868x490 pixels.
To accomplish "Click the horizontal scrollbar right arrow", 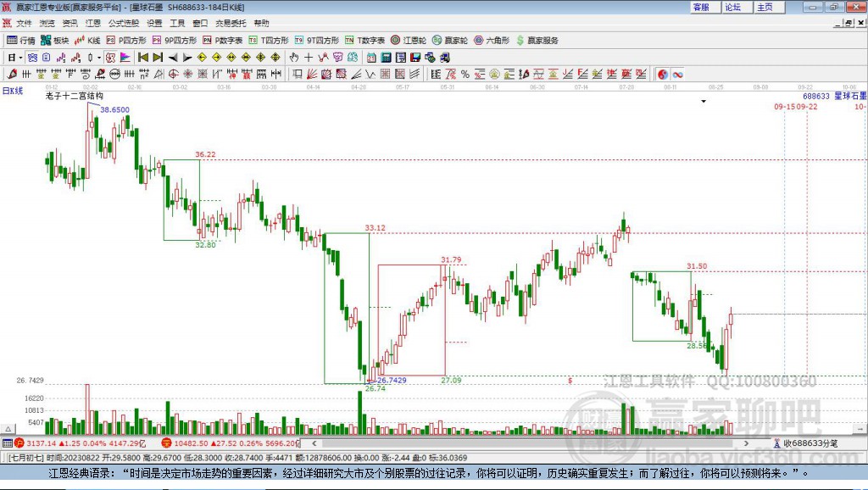I will [x=746, y=443].
